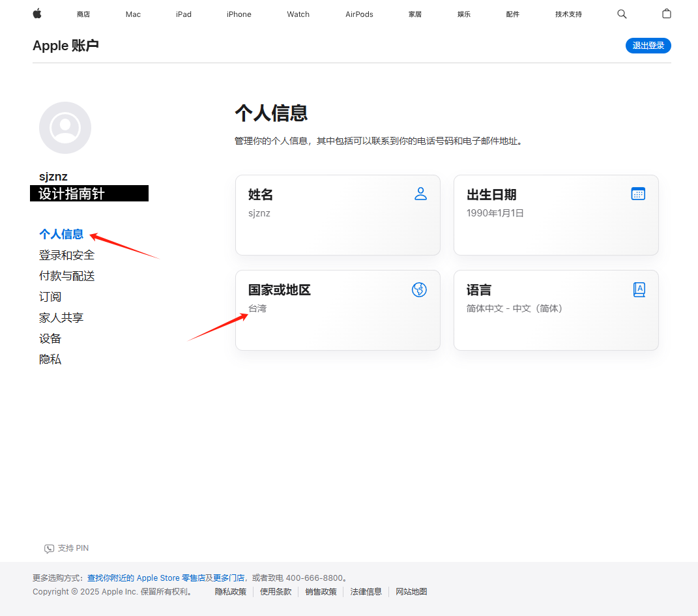Click the calendar icon on 出生日期 card
Viewport: 698px width, 616px height.
click(x=638, y=194)
